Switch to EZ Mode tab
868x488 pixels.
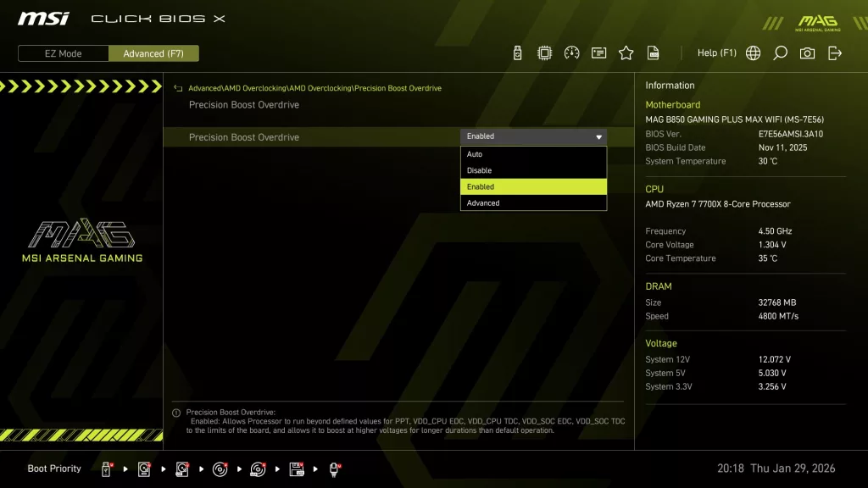pyautogui.click(x=62, y=53)
